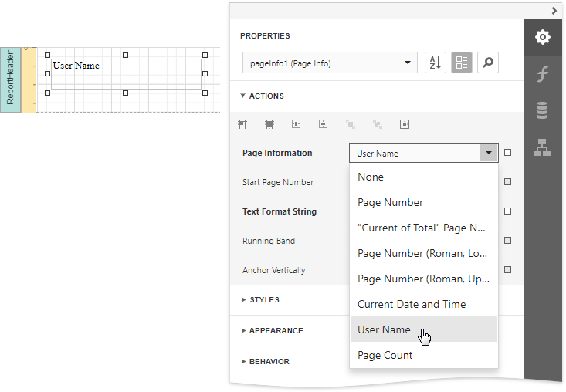Switch to categorized properties view
This screenshot has width=566, height=392.
coord(461,63)
